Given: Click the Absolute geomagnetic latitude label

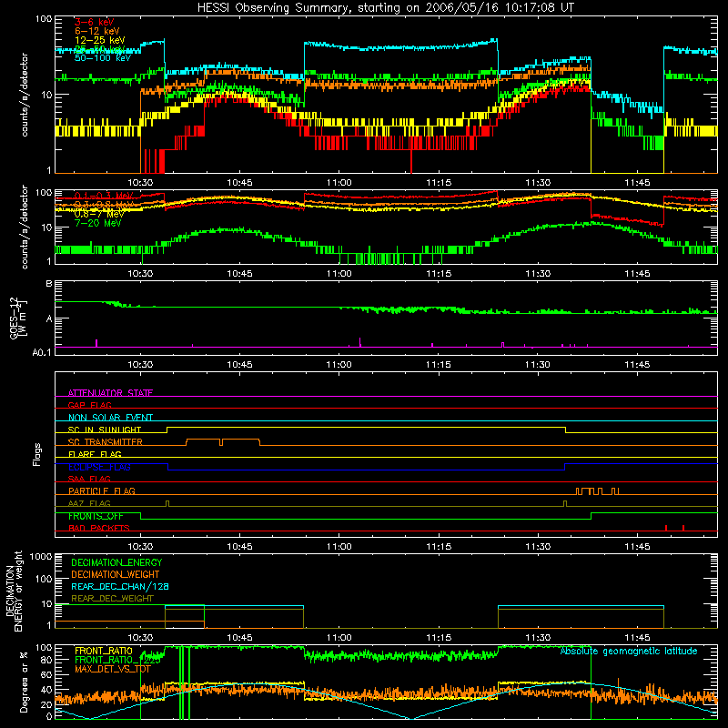Looking at the screenshot, I should (629, 652).
